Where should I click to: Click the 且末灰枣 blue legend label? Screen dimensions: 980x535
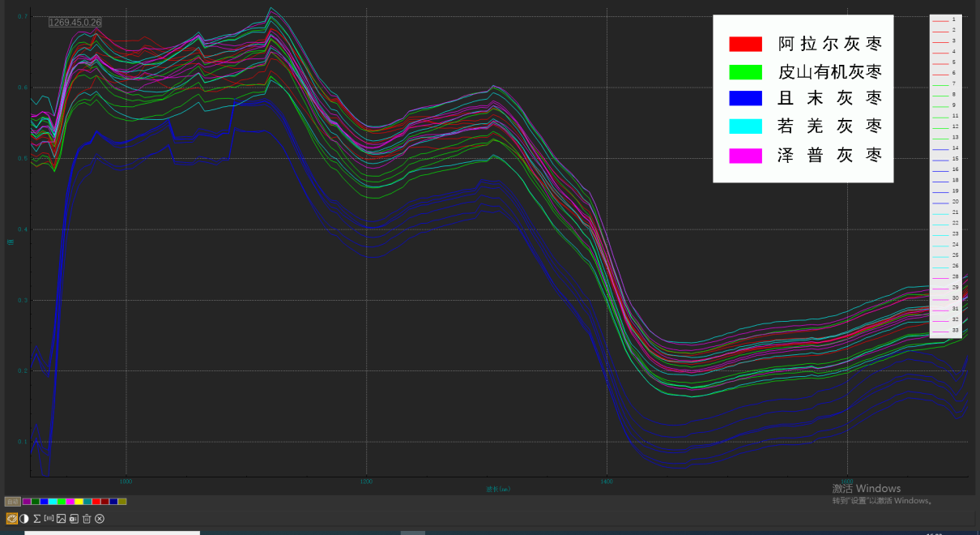pos(829,98)
